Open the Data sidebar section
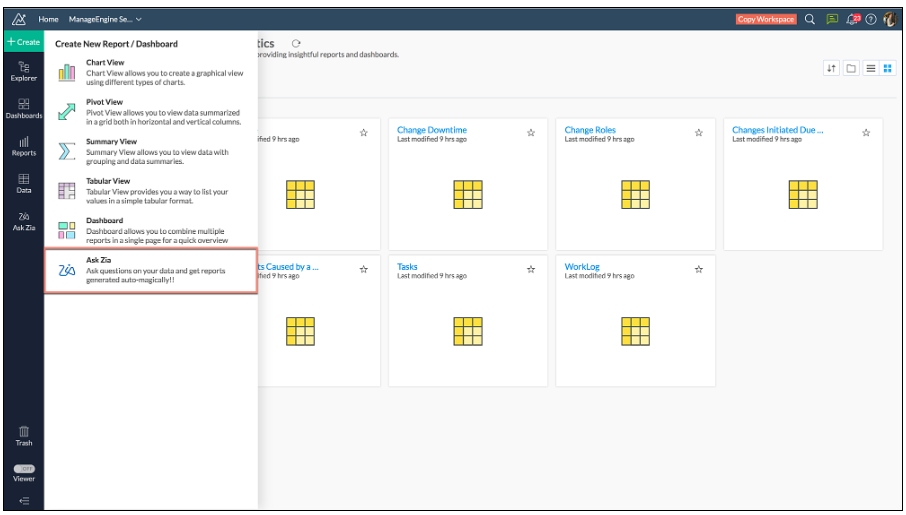The image size is (906, 515). [24, 183]
